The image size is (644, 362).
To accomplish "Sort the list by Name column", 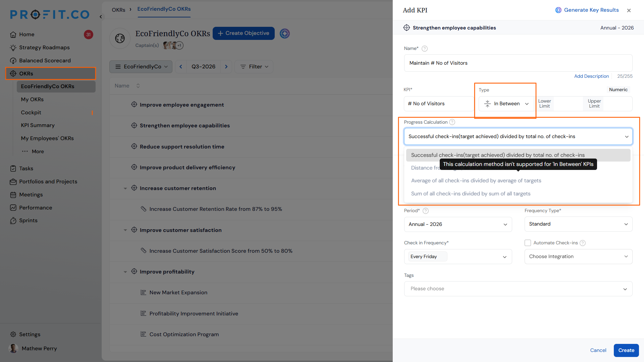I will point(138,86).
